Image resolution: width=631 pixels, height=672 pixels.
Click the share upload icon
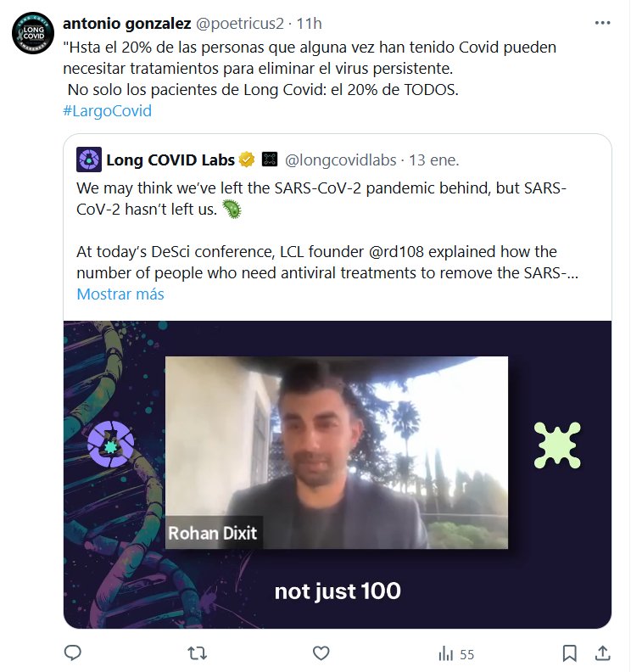click(x=602, y=653)
